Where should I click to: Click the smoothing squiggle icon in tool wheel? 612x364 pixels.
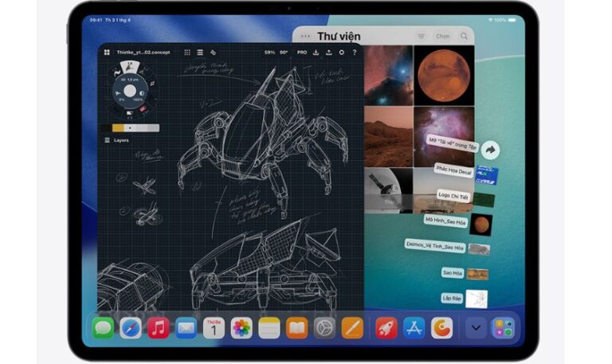point(118,94)
